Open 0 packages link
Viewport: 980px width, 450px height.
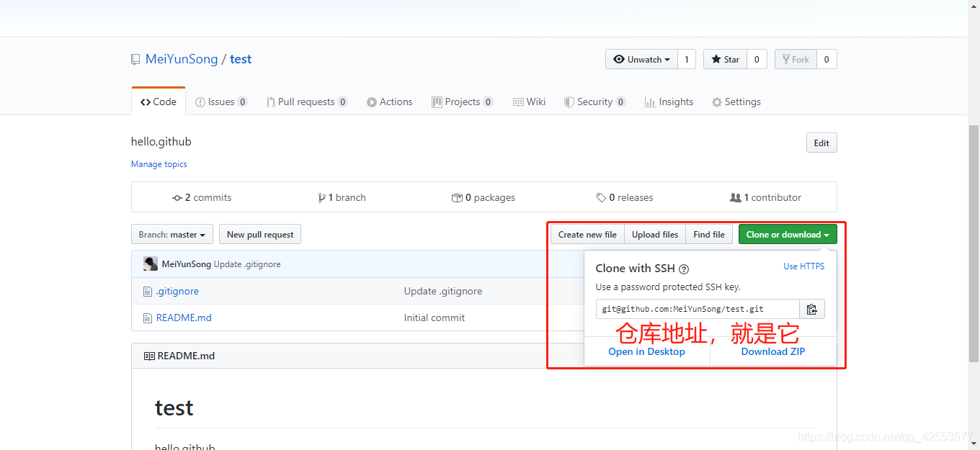[x=484, y=197]
